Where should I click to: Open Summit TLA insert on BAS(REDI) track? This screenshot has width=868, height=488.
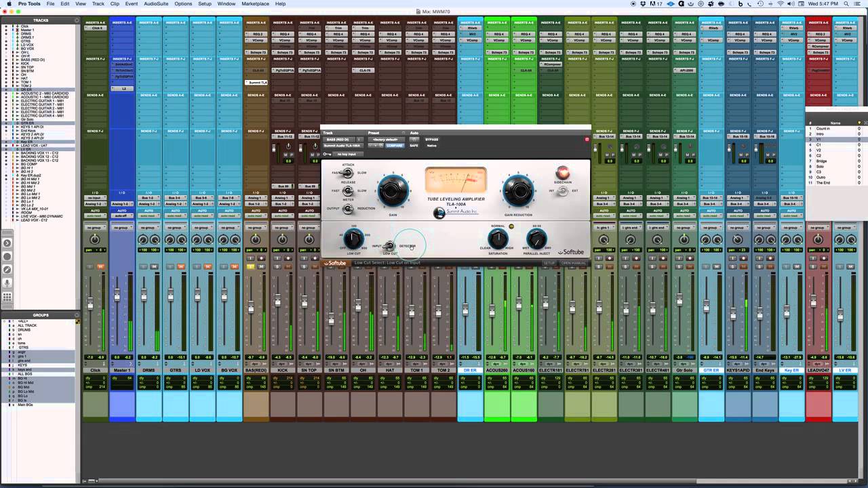point(256,83)
